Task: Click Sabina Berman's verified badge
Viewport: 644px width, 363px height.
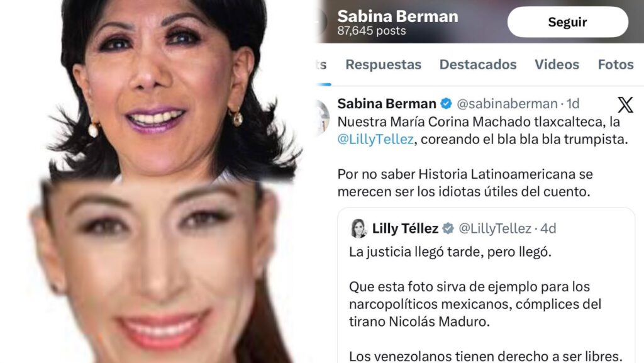Action: coord(446,103)
